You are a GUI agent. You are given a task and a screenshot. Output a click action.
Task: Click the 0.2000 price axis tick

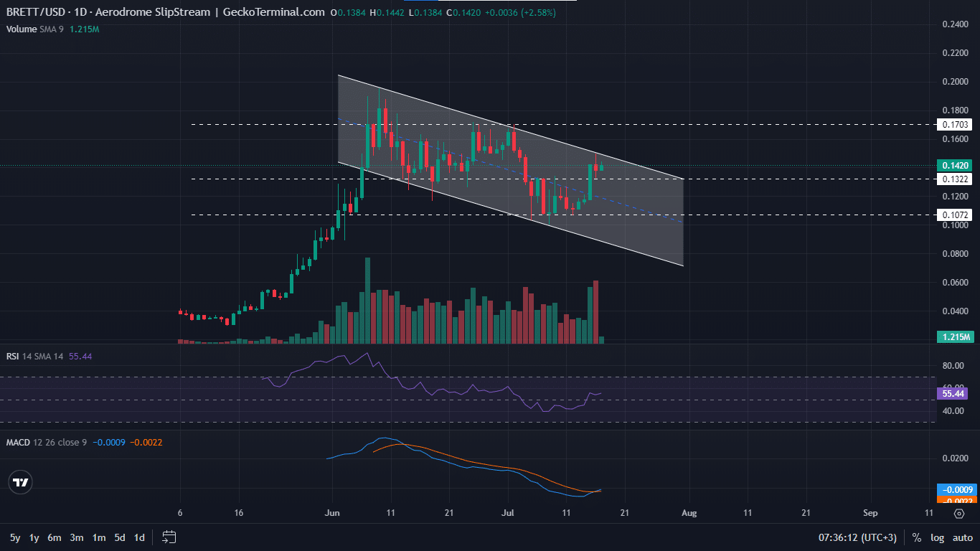point(954,82)
